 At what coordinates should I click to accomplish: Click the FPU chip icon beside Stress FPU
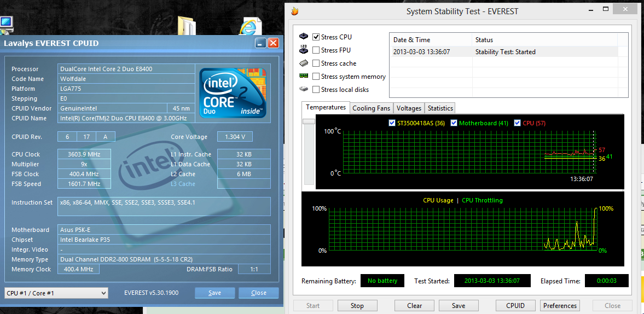click(x=304, y=50)
